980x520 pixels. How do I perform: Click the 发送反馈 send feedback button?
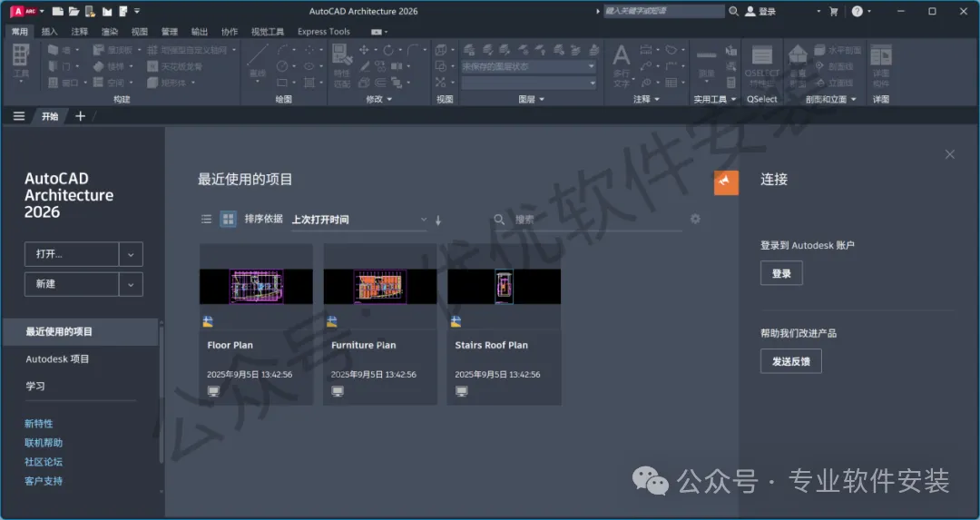790,361
